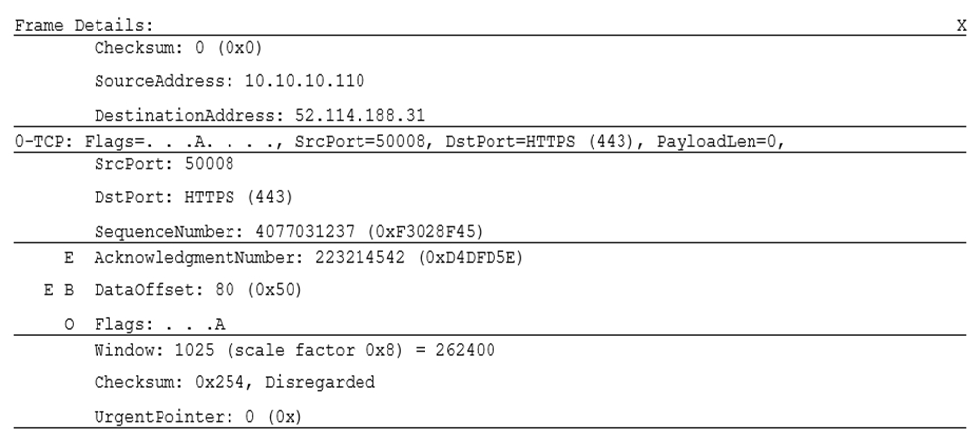Screen dimensions: 980x437
Task: Select the SrcPort: 50008 field
Action: (164, 164)
